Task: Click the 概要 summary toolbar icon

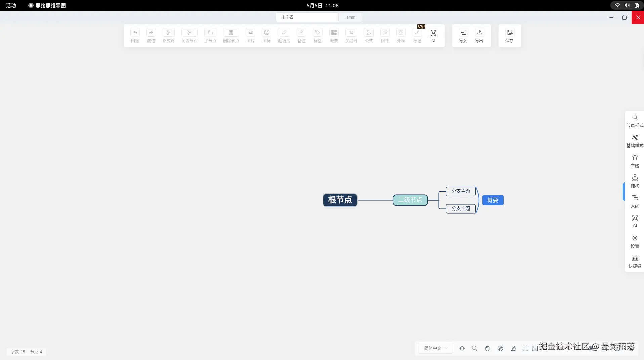Action: [334, 32]
